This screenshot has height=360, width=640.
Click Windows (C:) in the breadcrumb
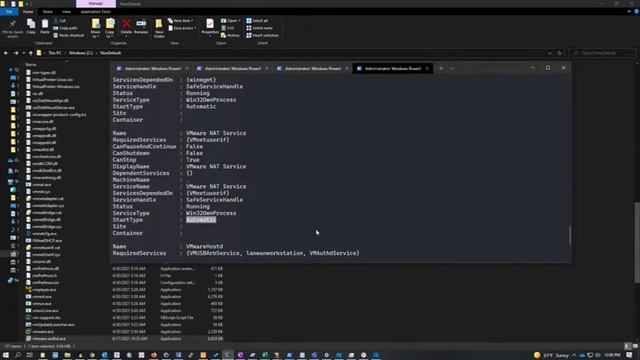pyautogui.click(x=80, y=53)
